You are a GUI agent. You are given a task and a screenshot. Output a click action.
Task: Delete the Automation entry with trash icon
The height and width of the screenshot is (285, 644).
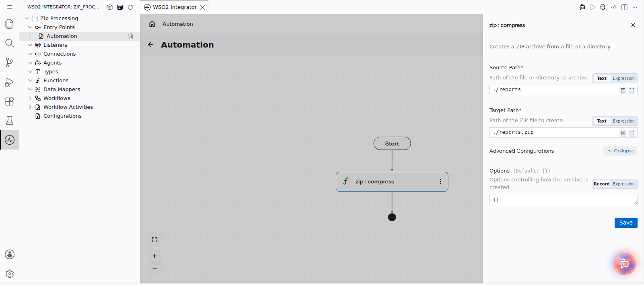[x=131, y=36]
